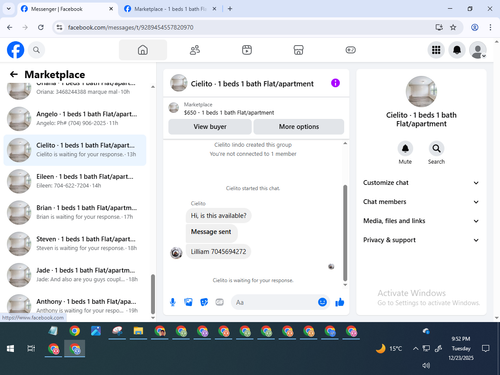500x375 pixels.
Task: Open the Windows notification center
Action: (x=486, y=349)
